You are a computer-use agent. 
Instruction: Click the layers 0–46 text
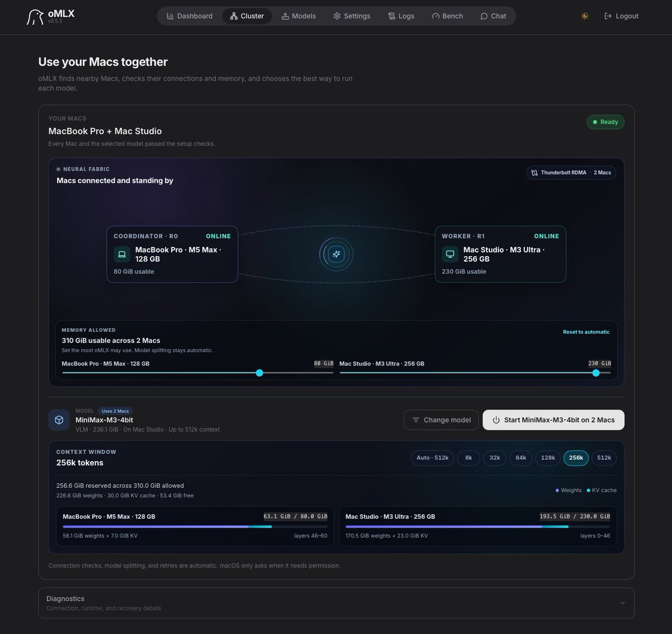point(595,536)
